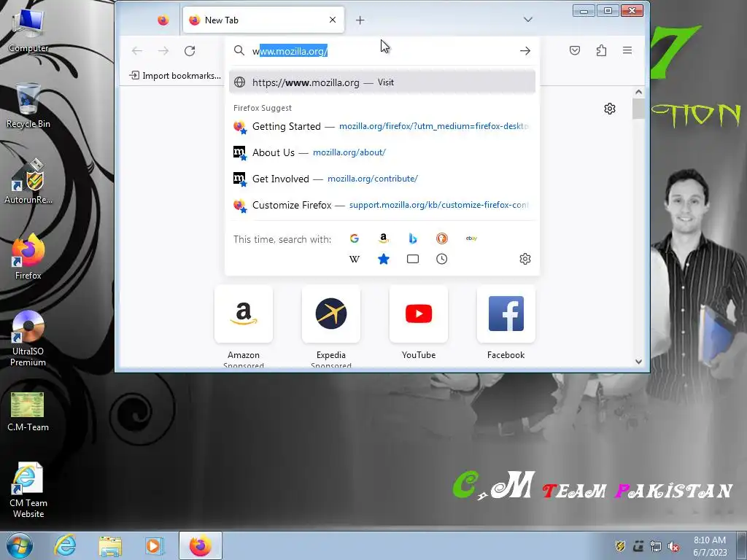Click the taskbar clock showing 8:10 AM
747x560 pixels.
click(710, 546)
